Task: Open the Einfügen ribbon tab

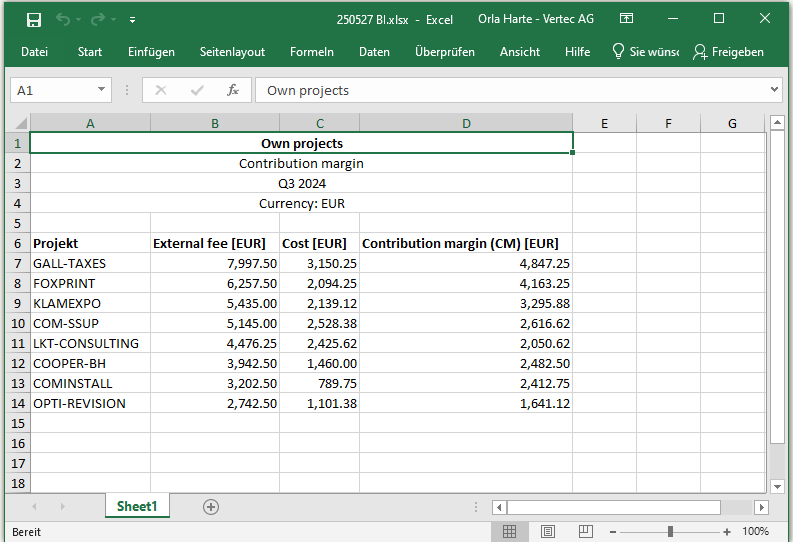Action: (151, 52)
